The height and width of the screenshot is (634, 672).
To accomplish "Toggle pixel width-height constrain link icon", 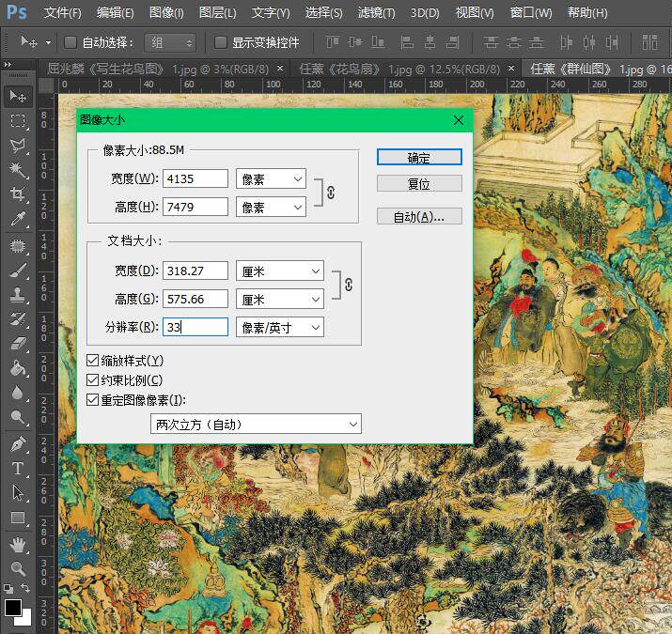I will (331, 193).
